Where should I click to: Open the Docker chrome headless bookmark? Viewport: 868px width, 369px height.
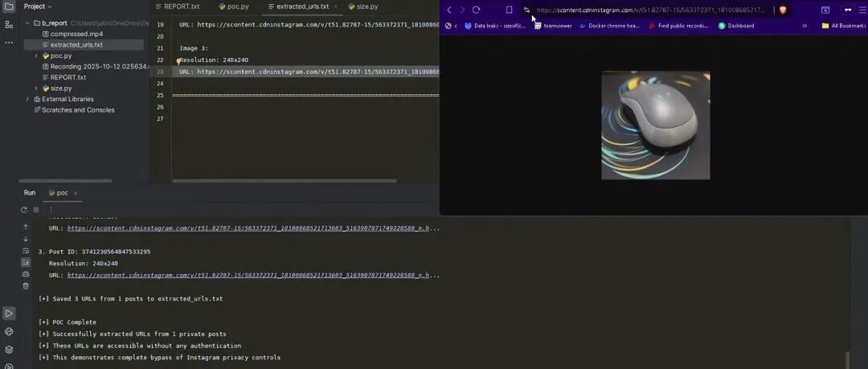(x=609, y=26)
